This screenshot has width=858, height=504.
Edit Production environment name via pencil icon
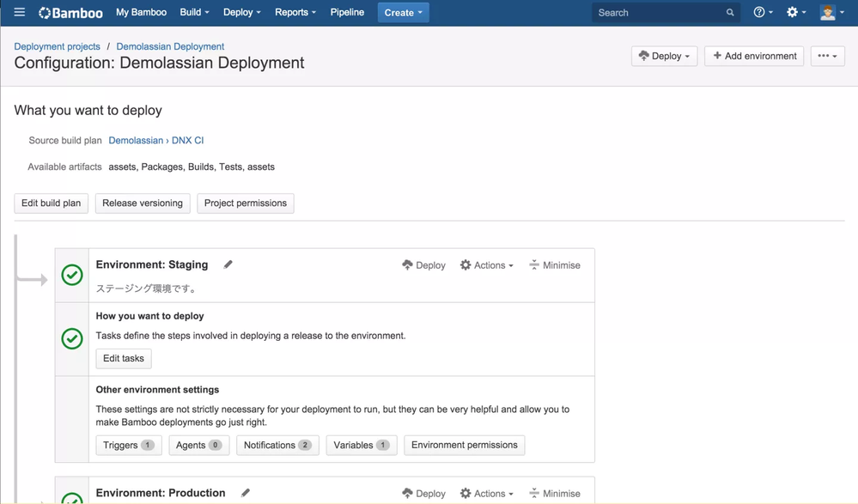[x=246, y=493]
